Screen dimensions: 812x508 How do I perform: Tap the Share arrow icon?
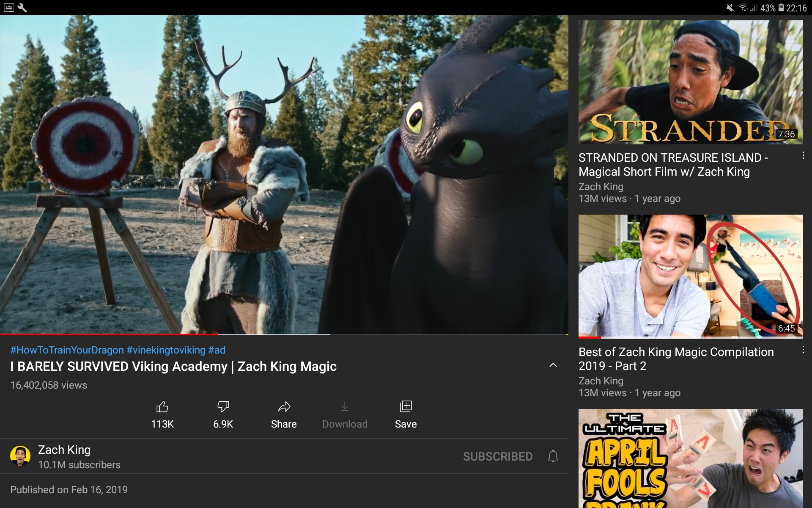284,407
